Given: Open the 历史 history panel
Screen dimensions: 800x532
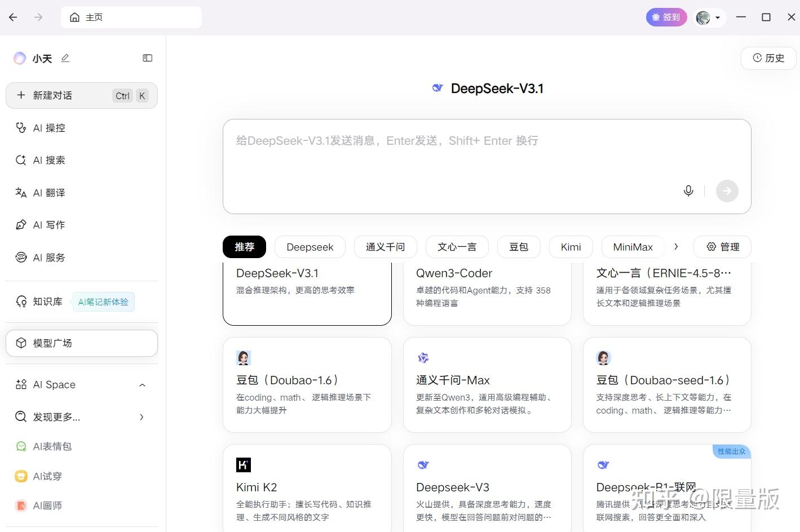Looking at the screenshot, I should [768, 58].
